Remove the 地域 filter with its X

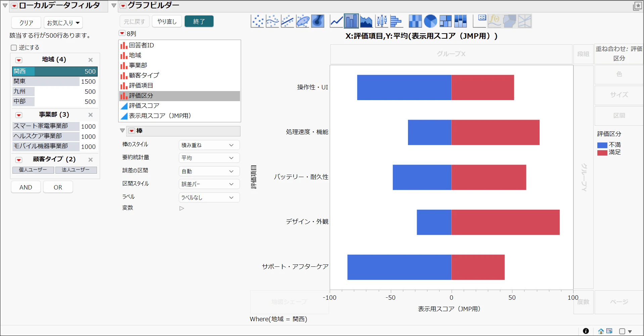tap(90, 60)
